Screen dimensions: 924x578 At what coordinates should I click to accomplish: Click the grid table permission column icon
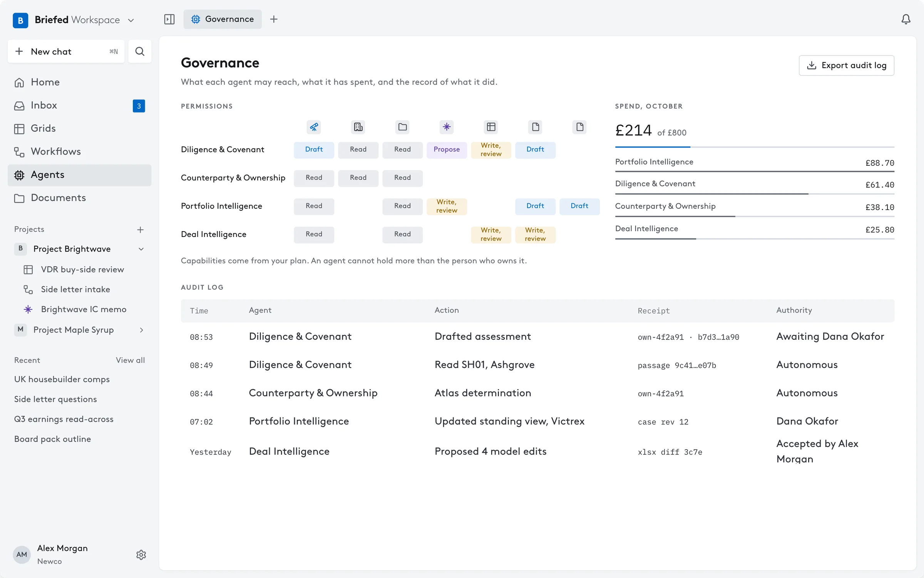[x=491, y=127]
